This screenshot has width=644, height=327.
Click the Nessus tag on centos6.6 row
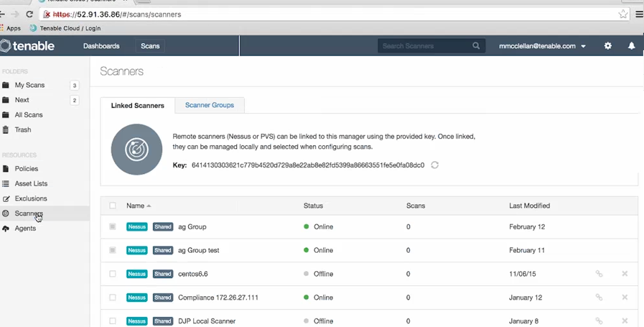(x=137, y=274)
